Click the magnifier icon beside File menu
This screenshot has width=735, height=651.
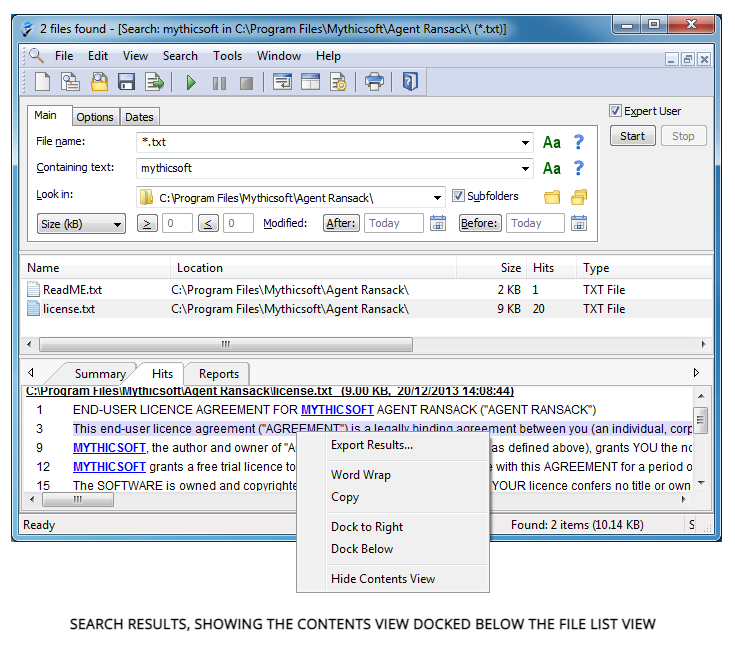pyautogui.click(x=36, y=56)
